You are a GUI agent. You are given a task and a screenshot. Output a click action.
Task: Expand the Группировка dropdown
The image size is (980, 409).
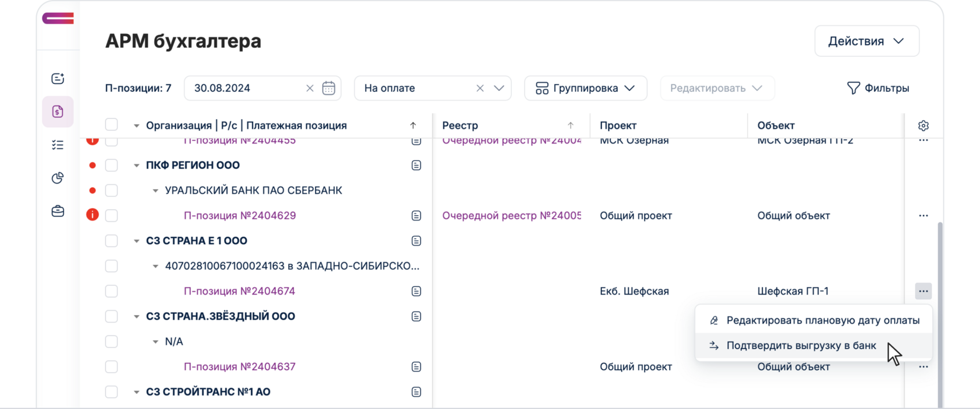coord(585,88)
